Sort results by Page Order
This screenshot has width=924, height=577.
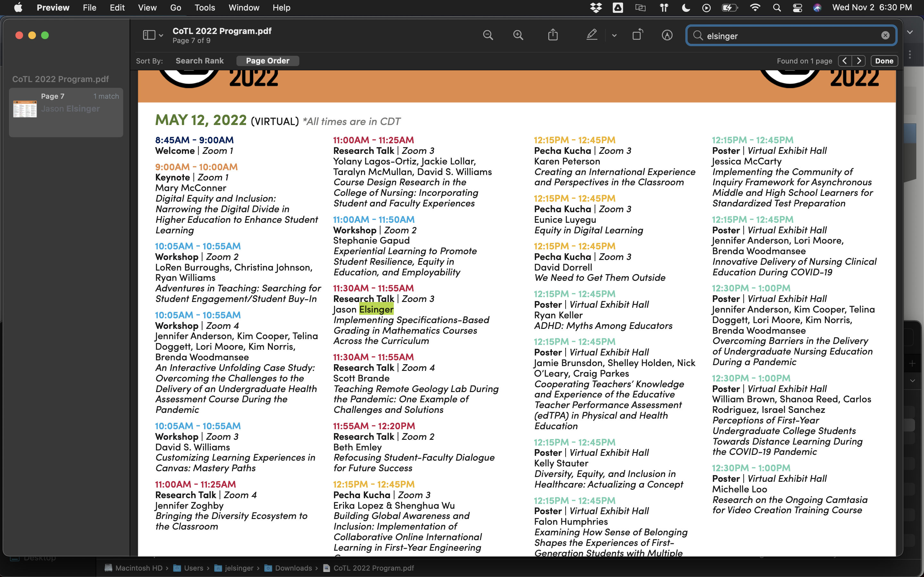pos(267,61)
